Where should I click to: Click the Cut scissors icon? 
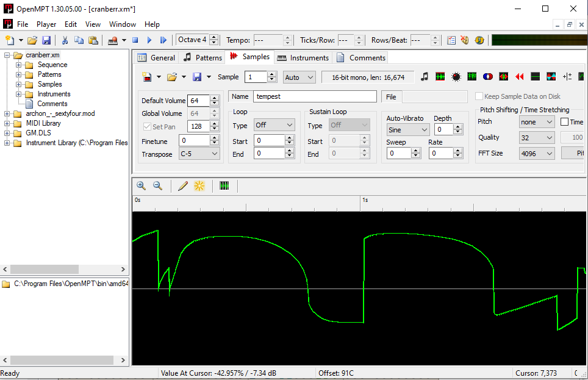(65, 40)
